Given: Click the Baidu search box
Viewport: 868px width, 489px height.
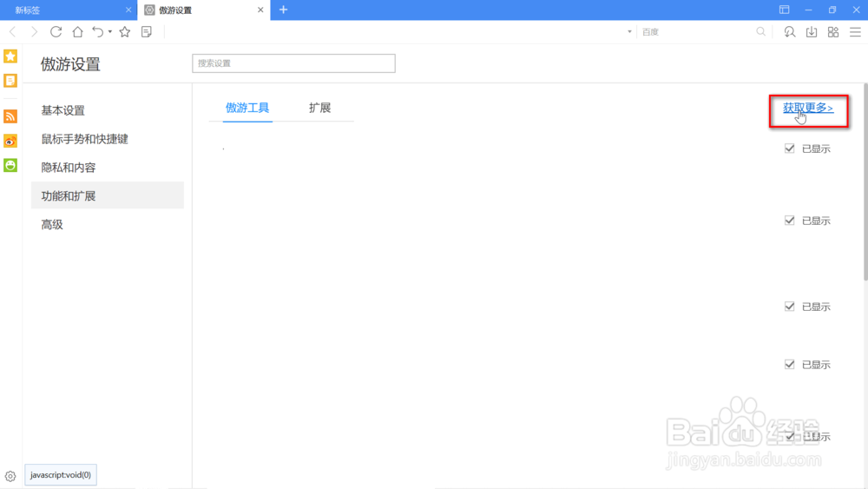Looking at the screenshot, I should [698, 32].
